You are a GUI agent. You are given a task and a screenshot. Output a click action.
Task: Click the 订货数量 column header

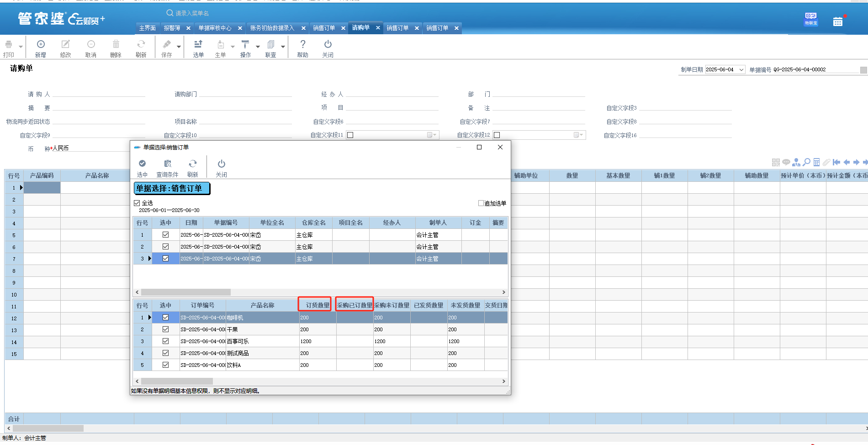tap(317, 305)
